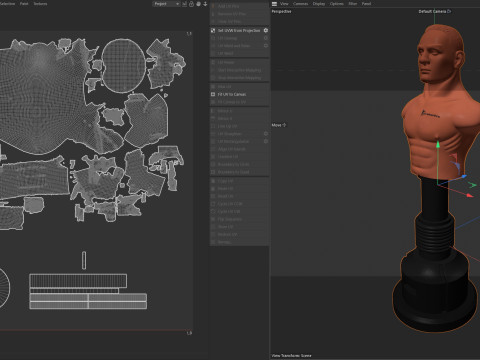480x360 pixels.
Task: Open the Textures menu in UV editor
Action: (x=40, y=4)
